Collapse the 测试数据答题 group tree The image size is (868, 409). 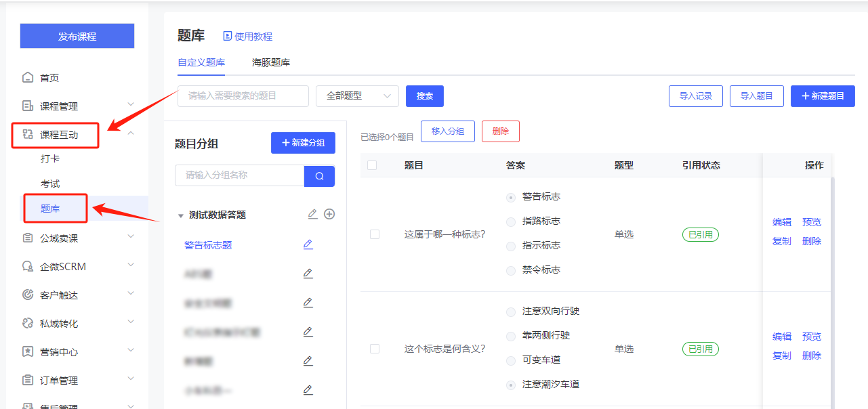181,215
